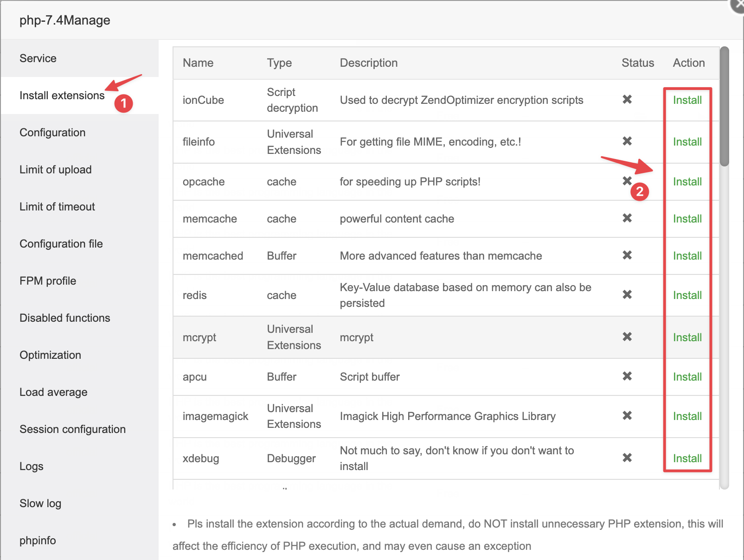This screenshot has height=560, width=744.
Task: Click the Description column header
Action: coord(369,63)
